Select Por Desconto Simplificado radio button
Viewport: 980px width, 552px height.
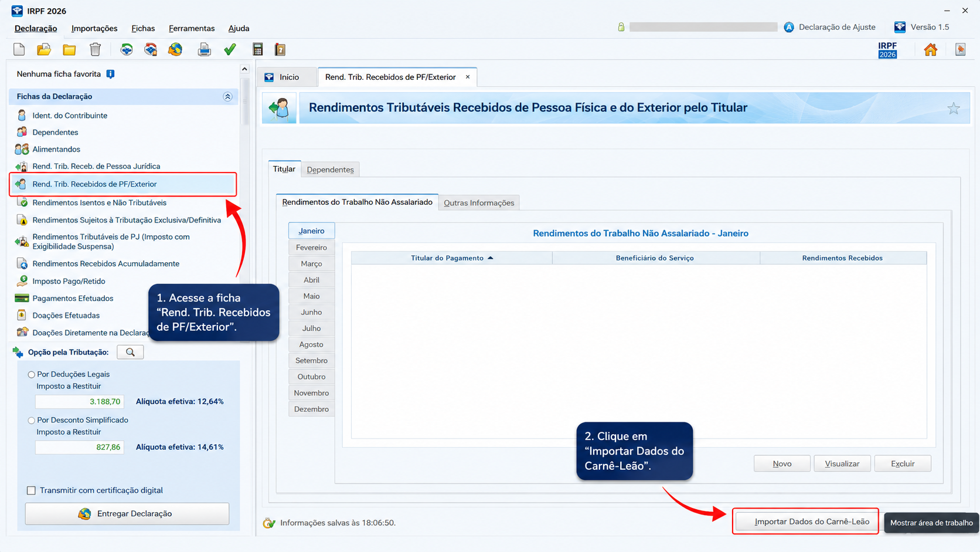tap(32, 420)
